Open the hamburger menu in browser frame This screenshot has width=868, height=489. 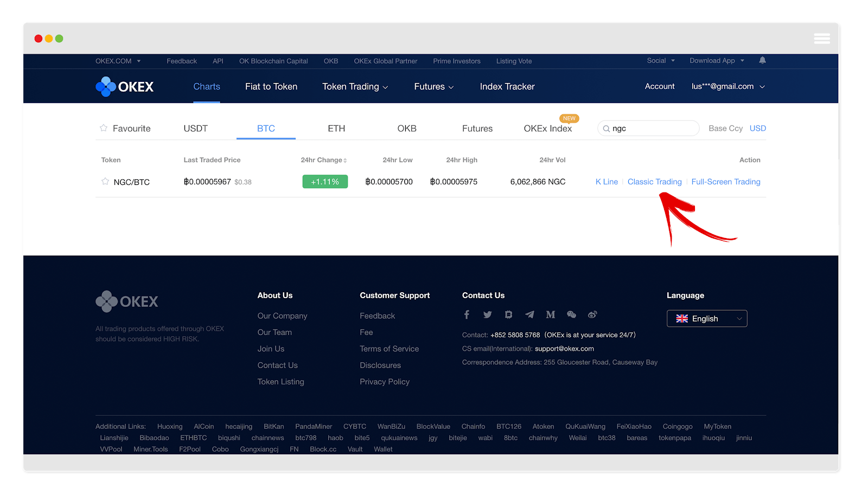coord(822,38)
